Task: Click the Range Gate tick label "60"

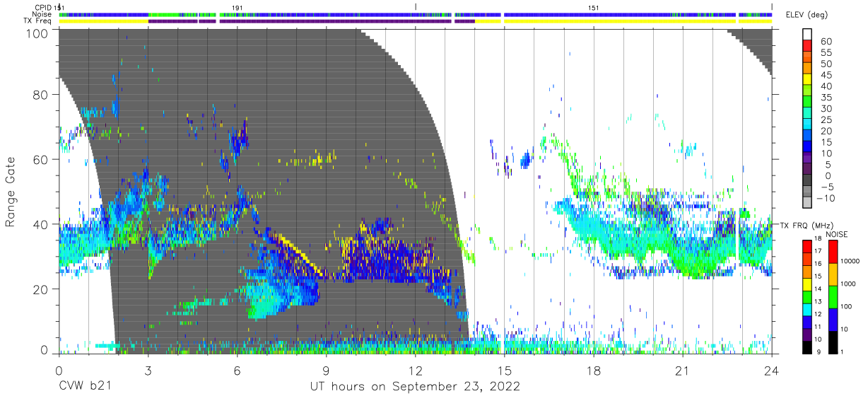Action: (x=41, y=159)
